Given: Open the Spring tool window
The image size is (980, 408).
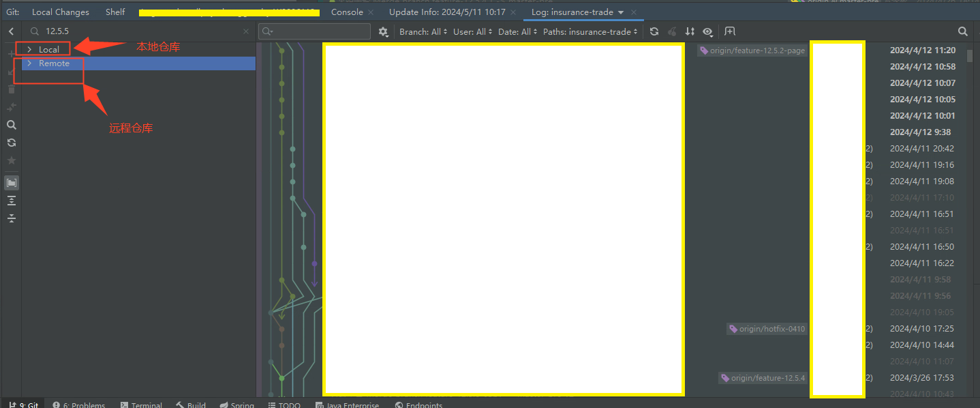Looking at the screenshot, I should 237,405.
